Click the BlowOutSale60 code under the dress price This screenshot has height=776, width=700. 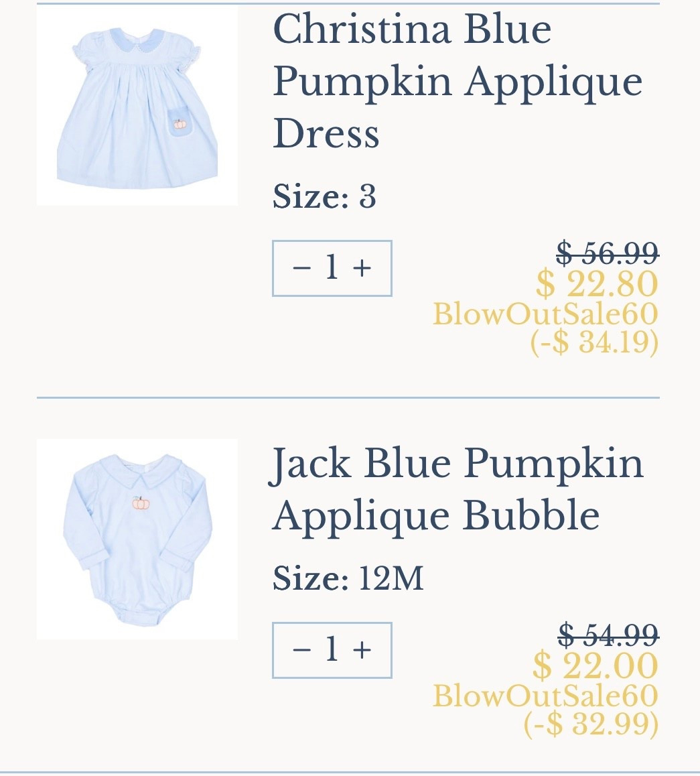click(x=545, y=314)
